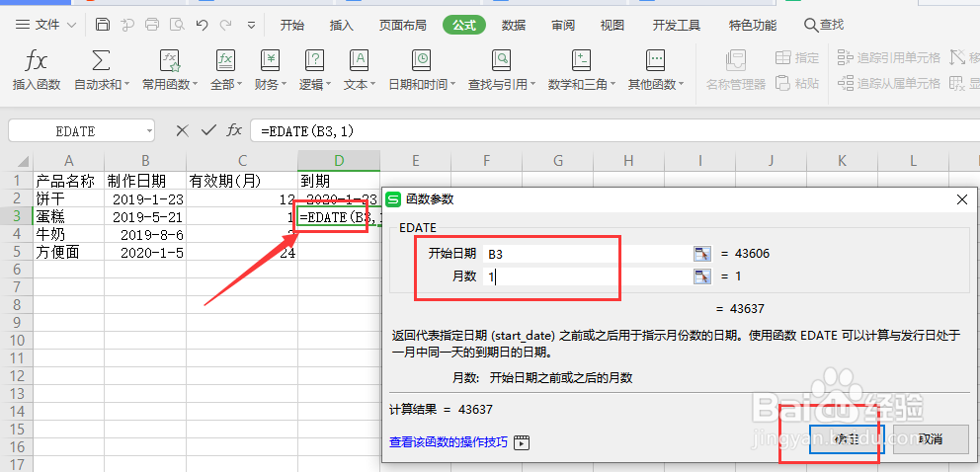Click the Paste names (粘贴) button
Viewport: 980px width, 472px height.
click(x=797, y=83)
